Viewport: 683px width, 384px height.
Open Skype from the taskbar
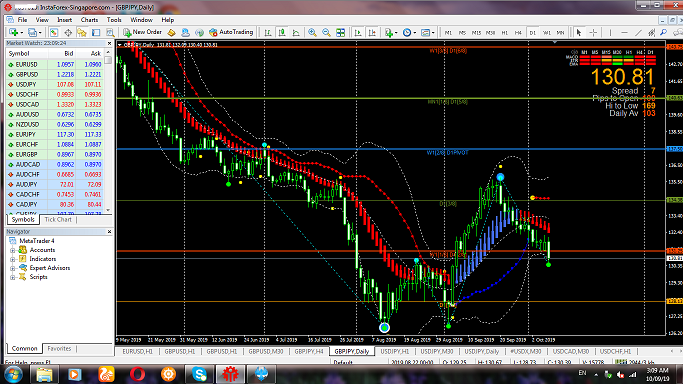[x=199, y=374]
